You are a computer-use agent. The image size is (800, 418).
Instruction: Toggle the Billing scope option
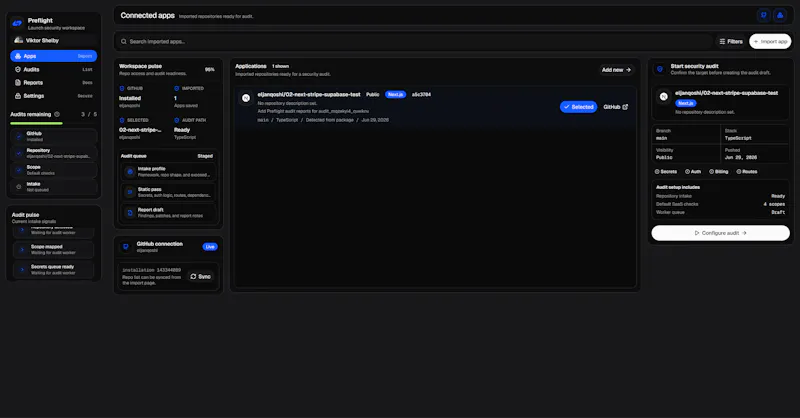click(x=718, y=172)
